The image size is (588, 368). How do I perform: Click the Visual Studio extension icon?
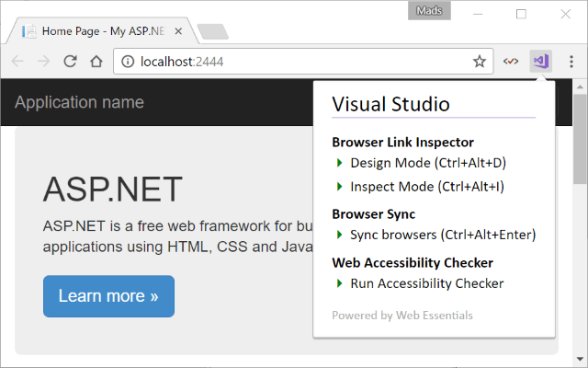click(540, 62)
